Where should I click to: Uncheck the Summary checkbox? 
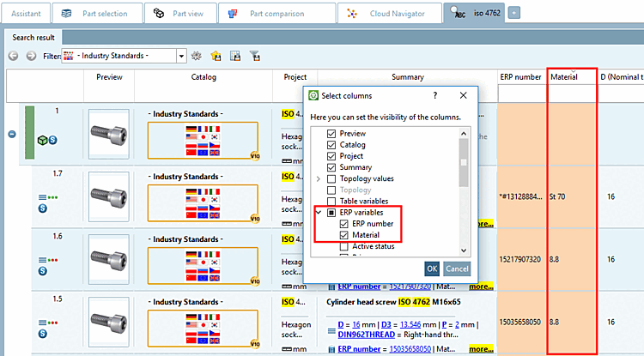[331, 167]
